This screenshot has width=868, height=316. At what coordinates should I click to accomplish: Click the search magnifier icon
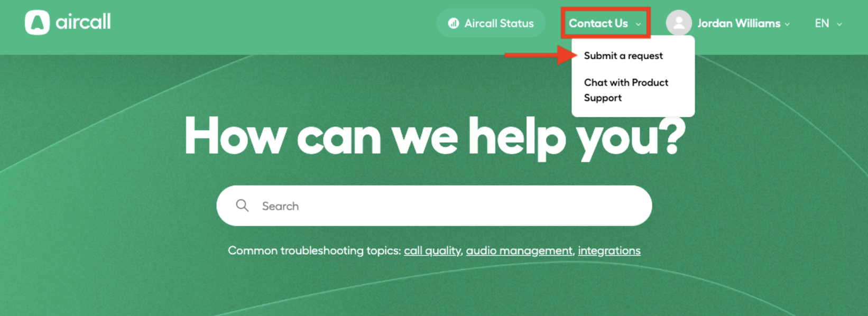[242, 206]
